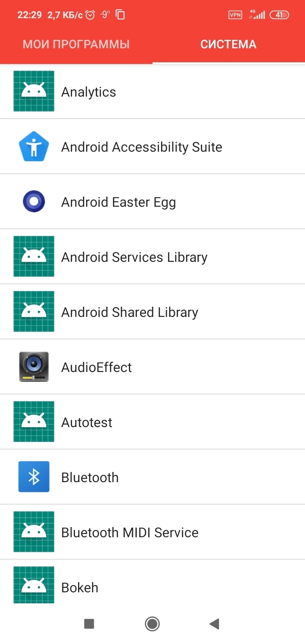Tap the Analytics android icon
Screen dimensions: 305x644
34,91
